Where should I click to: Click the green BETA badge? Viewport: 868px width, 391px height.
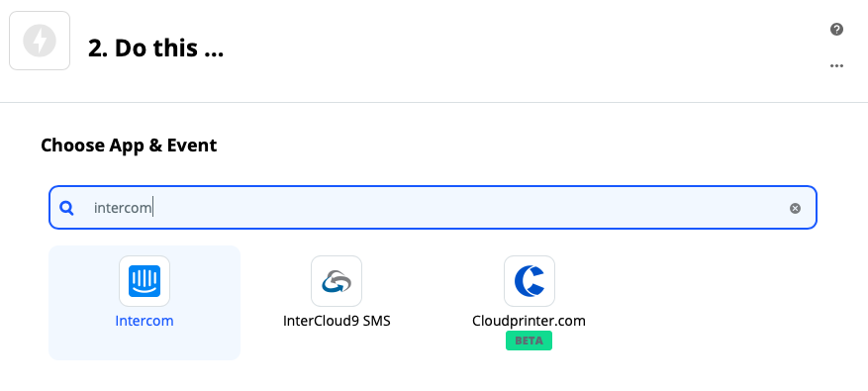point(529,341)
